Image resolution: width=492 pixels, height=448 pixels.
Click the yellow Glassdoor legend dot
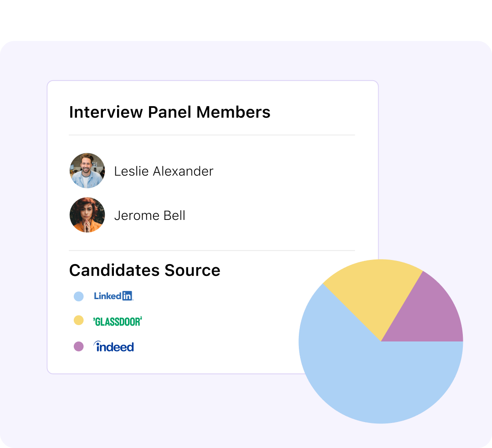[79, 321]
